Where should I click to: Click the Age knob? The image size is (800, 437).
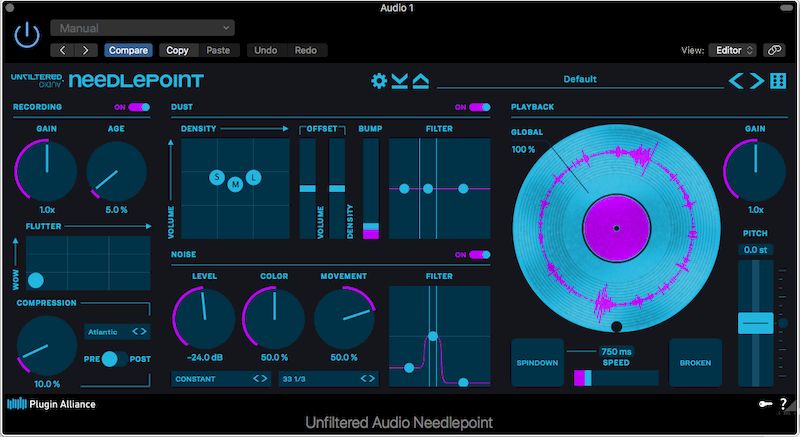click(x=116, y=171)
